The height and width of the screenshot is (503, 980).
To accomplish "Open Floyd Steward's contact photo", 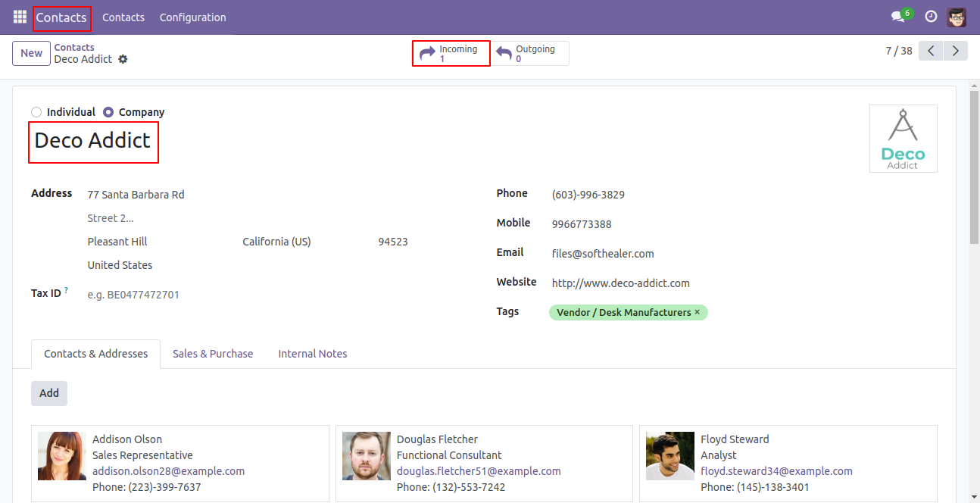I will tap(670, 456).
